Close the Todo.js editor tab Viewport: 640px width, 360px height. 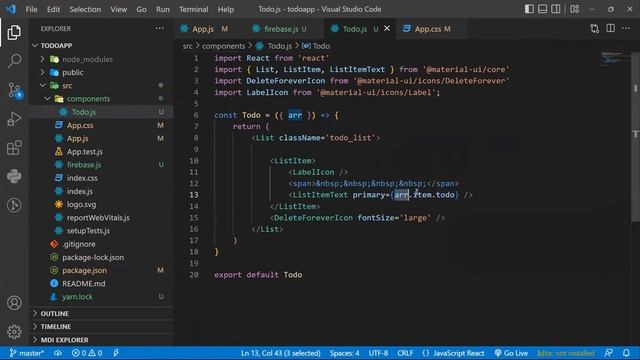[387, 29]
